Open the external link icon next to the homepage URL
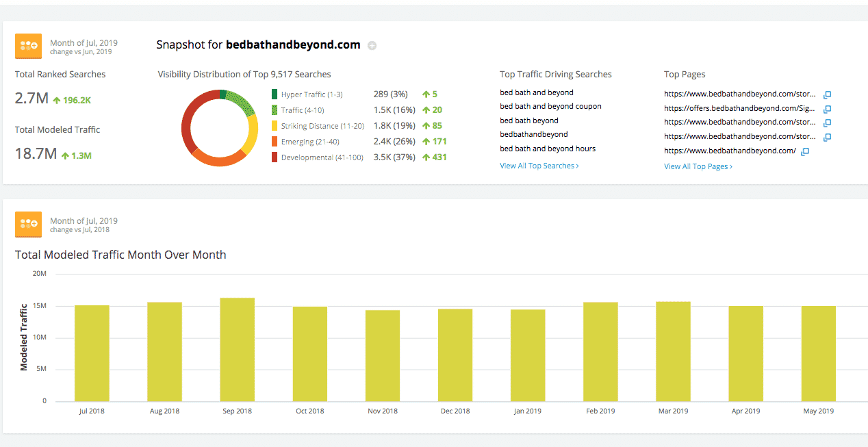The width and height of the screenshot is (868, 447). tap(805, 151)
